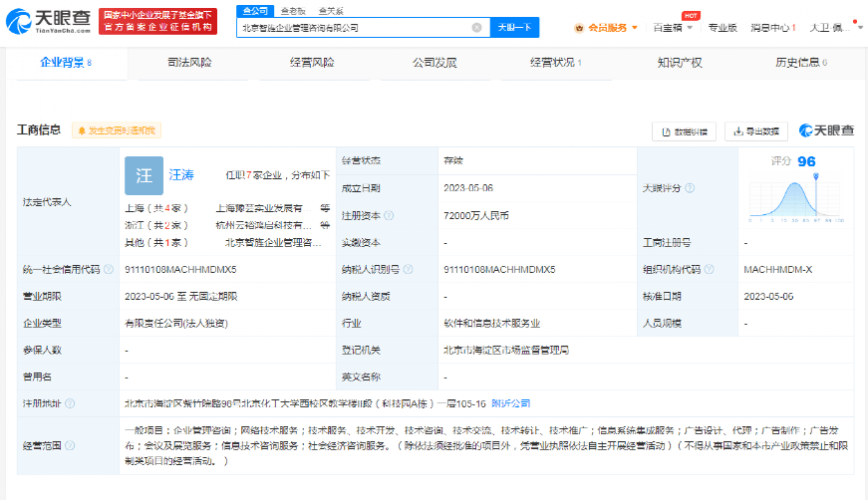Switch to the 历史信息 tab
Viewport: 868px width, 500px height.
click(801, 63)
